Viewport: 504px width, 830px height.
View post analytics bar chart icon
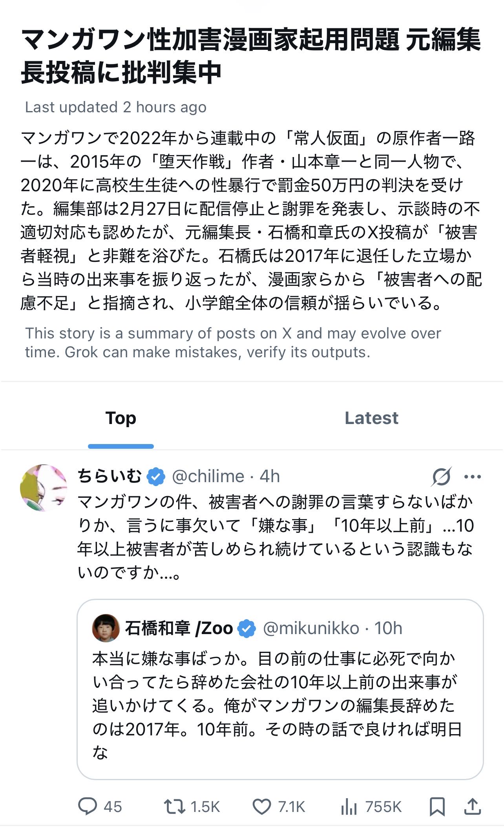point(349,806)
